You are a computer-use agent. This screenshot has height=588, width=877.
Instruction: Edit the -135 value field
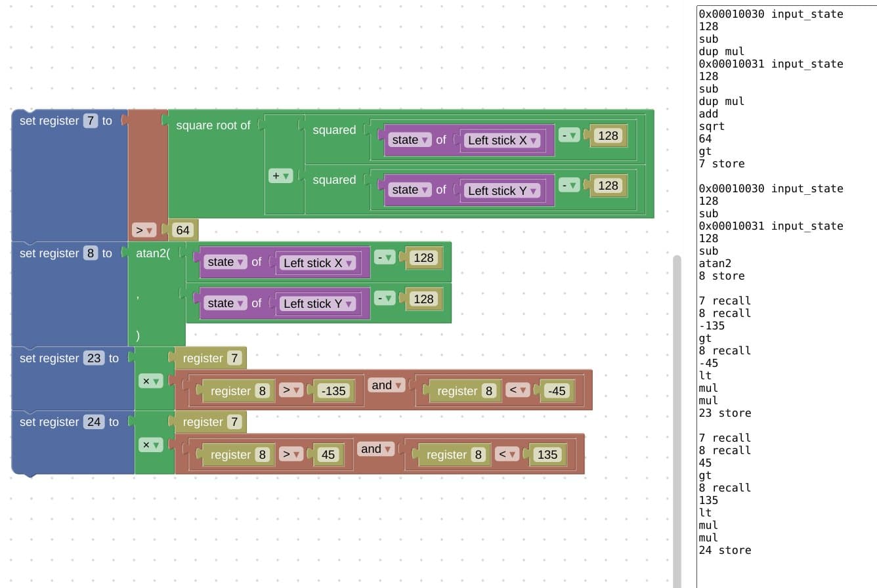333,391
